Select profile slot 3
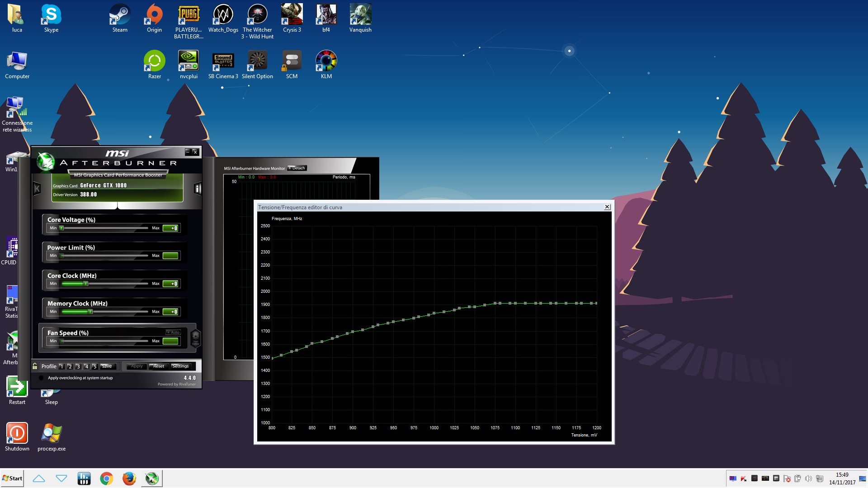The width and height of the screenshot is (868, 488). [78, 366]
